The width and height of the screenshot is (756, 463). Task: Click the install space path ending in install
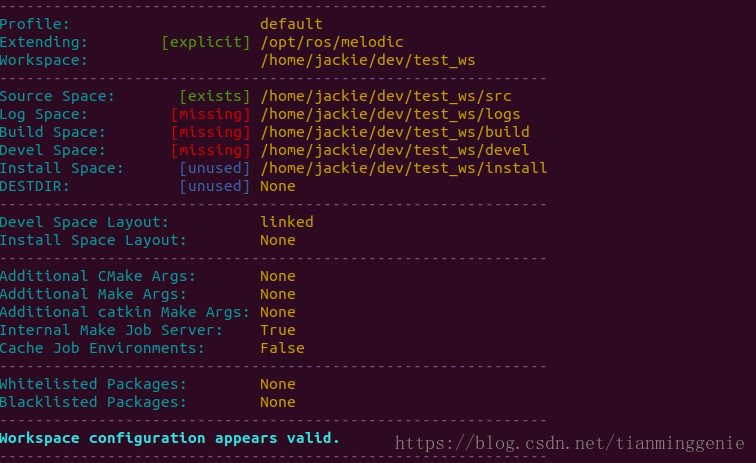point(403,168)
